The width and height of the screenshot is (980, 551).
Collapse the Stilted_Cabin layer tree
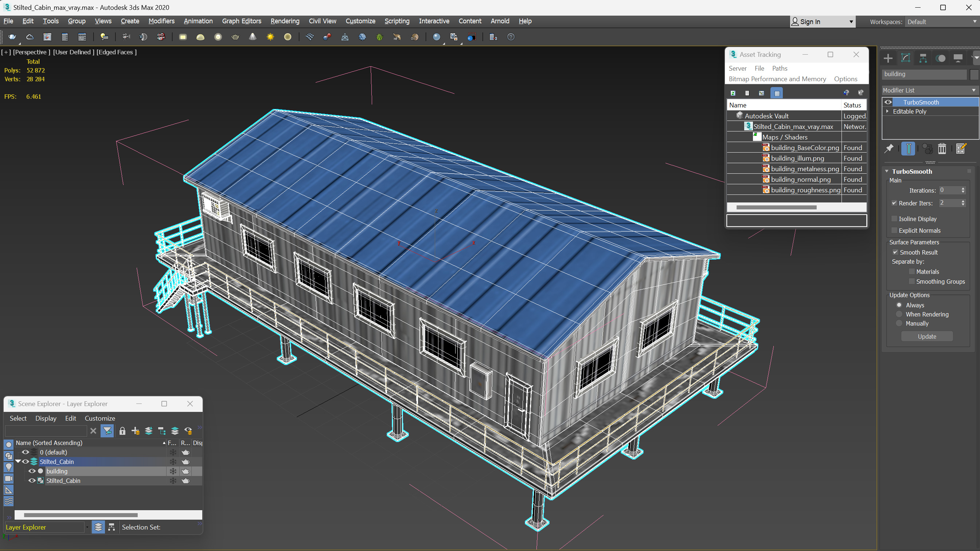(x=18, y=461)
